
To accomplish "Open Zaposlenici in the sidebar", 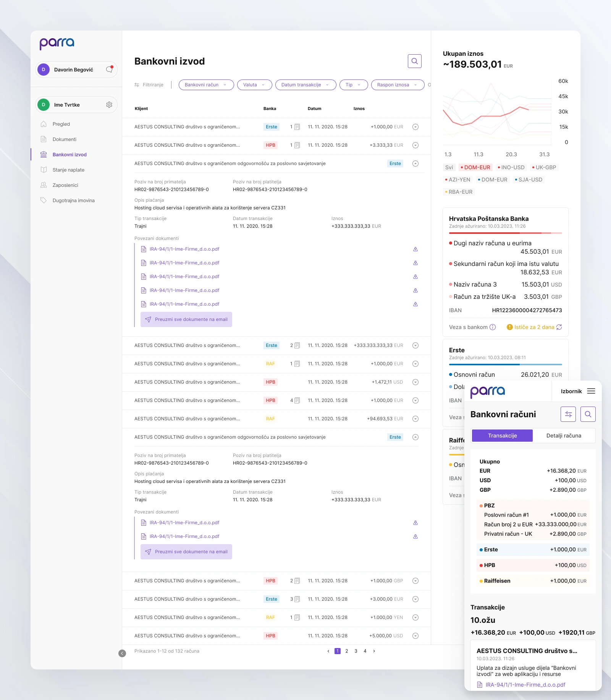I will click(x=65, y=185).
